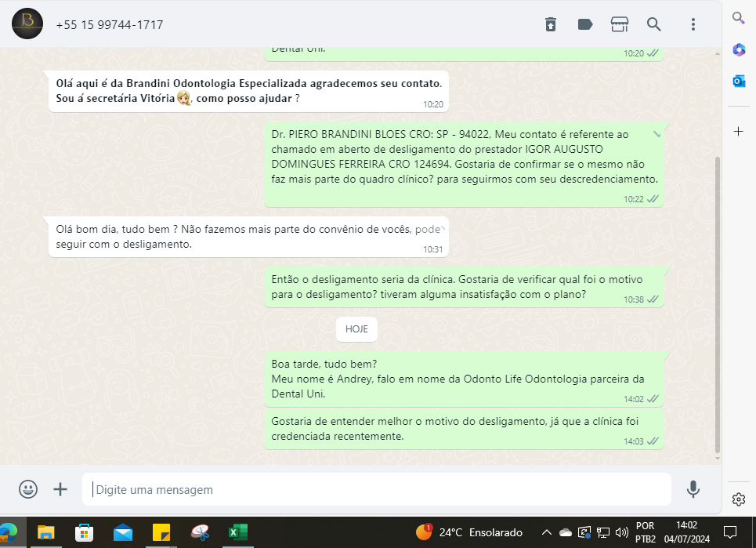
Task: Show hidden system tray icons
Action: coord(546,532)
